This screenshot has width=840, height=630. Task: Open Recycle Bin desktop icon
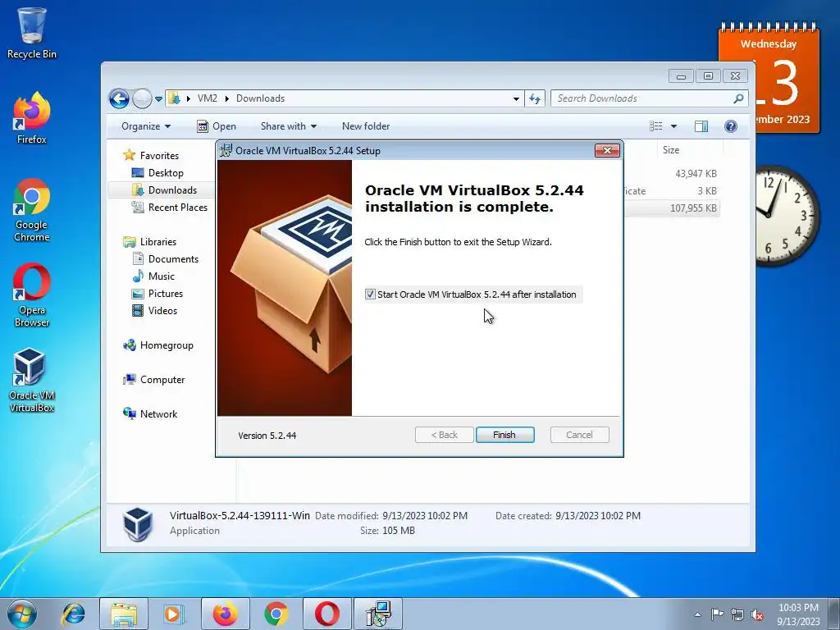[x=32, y=33]
